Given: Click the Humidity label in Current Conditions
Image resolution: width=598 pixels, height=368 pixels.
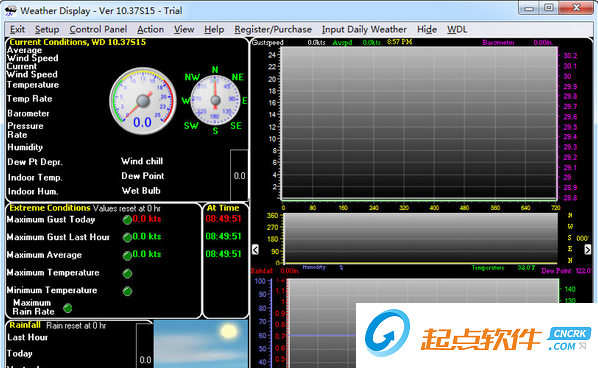Looking at the screenshot, I should tap(25, 147).
